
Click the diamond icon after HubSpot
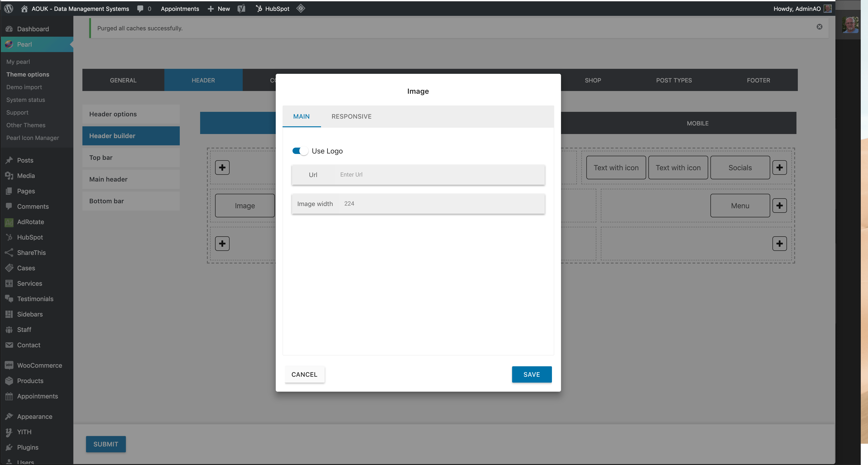tap(301, 8)
